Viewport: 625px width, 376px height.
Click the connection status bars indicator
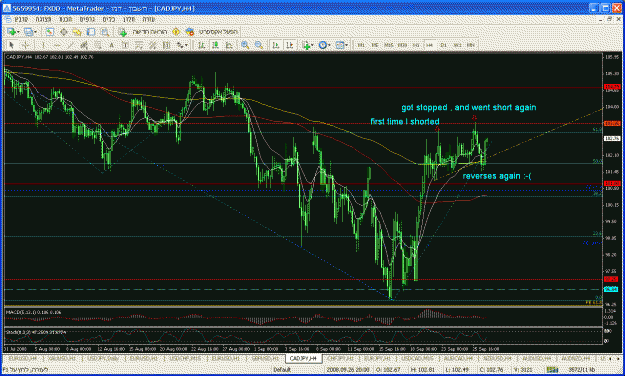552,370
